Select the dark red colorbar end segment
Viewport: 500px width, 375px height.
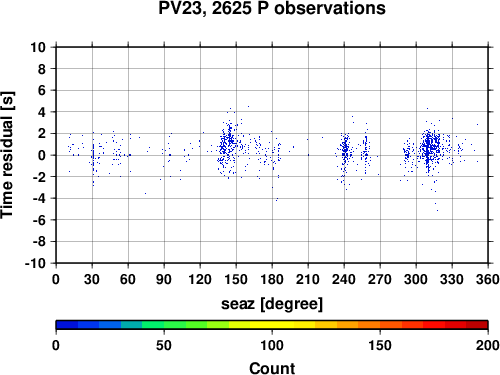click(x=477, y=325)
